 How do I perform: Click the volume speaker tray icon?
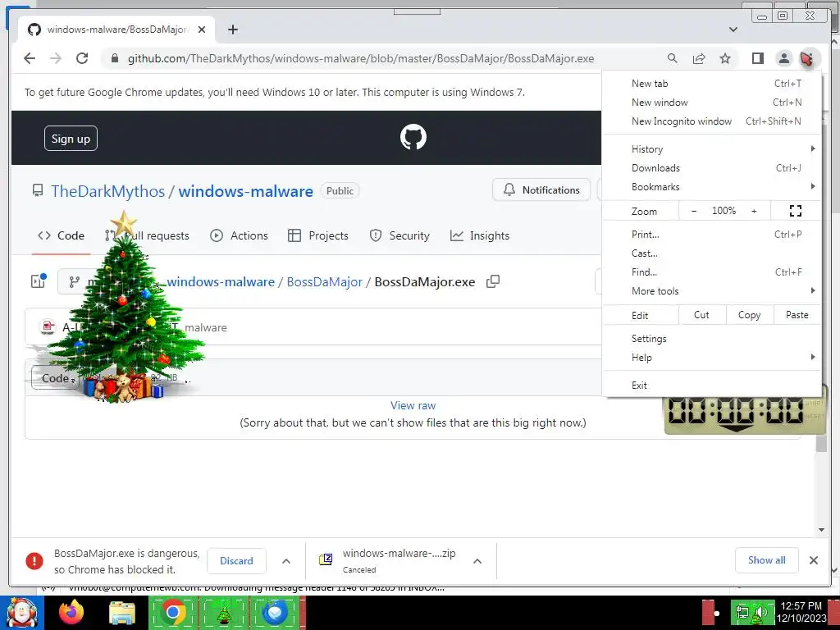(x=760, y=612)
